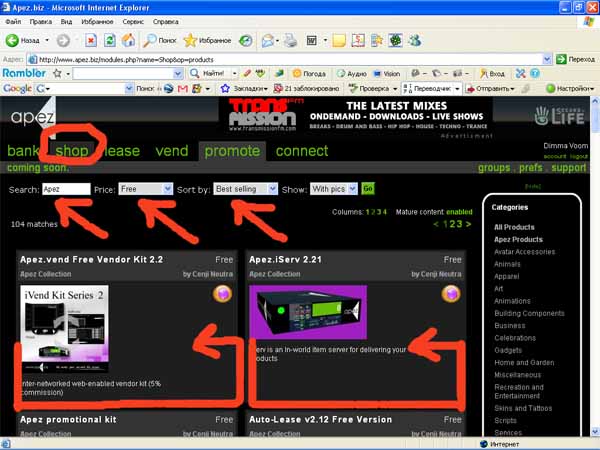Viewport: 600px width, 450px height.
Task: Stop page loading with red X icon
Action: point(91,40)
